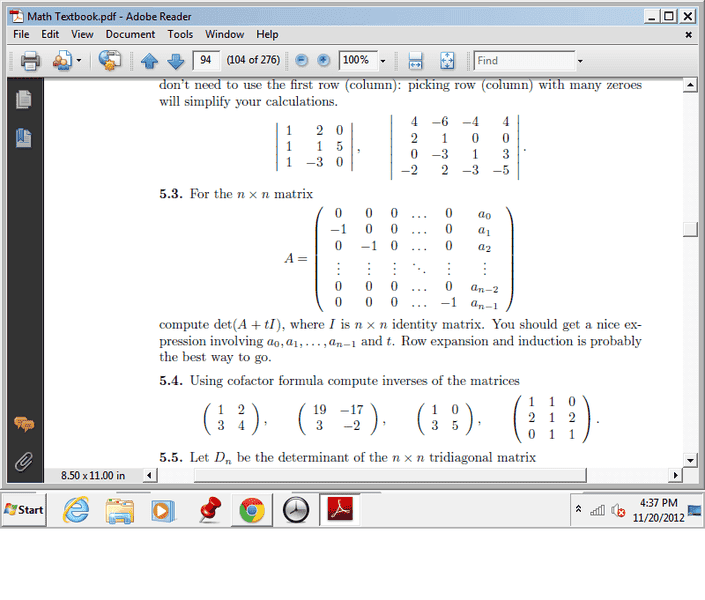This screenshot has height=600, width=705.
Task: Click the Find search box
Action: click(x=524, y=61)
